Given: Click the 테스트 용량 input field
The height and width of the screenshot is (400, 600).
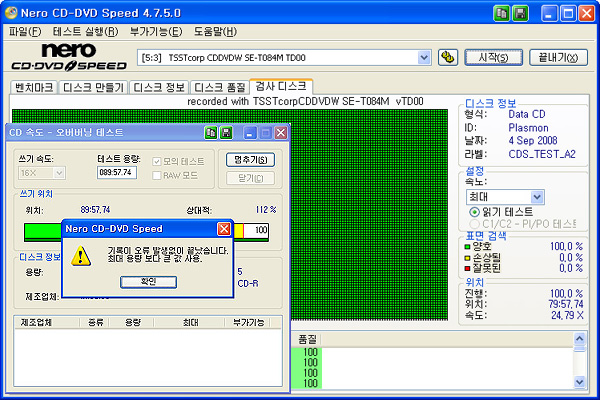Looking at the screenshot, I should click(x=117, y=173).
